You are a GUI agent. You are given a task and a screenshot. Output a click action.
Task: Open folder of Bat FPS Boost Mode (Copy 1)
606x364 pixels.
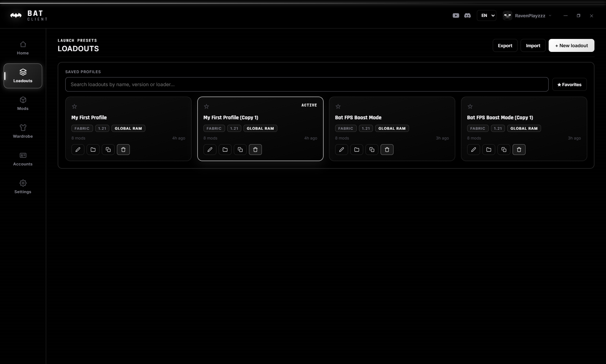click(x=489, y=150)
